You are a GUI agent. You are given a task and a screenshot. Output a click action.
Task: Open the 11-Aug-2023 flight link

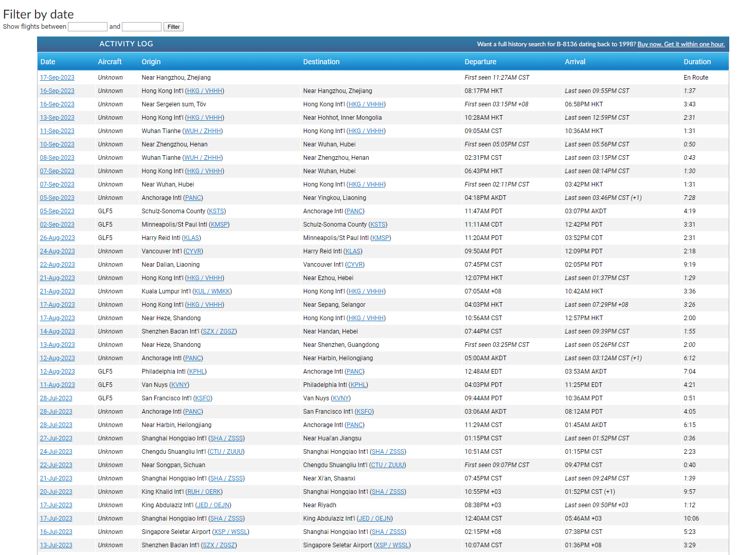coord(58,385)
